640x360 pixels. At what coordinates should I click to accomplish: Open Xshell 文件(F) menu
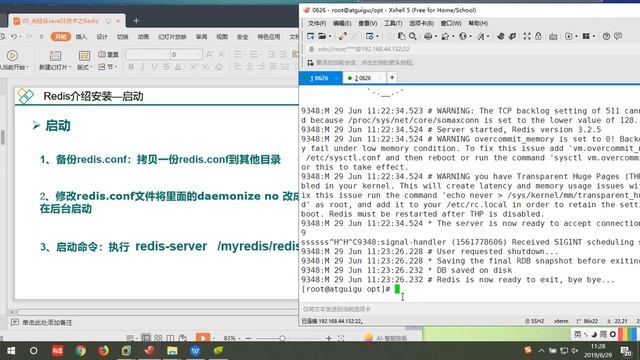(317, 23)
